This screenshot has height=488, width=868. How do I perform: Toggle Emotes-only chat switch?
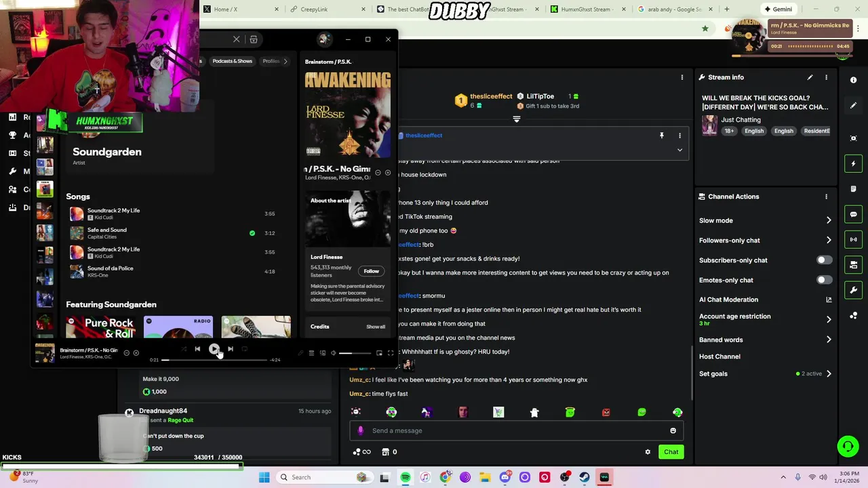coord(824,280)
